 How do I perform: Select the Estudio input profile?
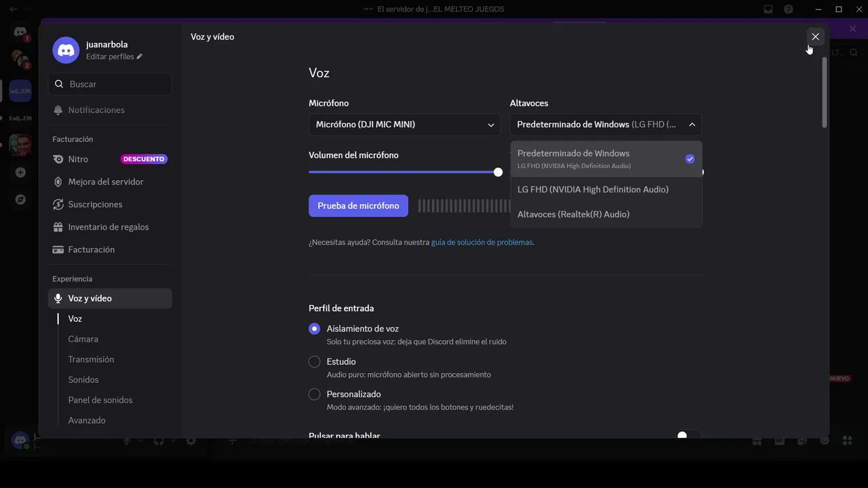(314, 362)
